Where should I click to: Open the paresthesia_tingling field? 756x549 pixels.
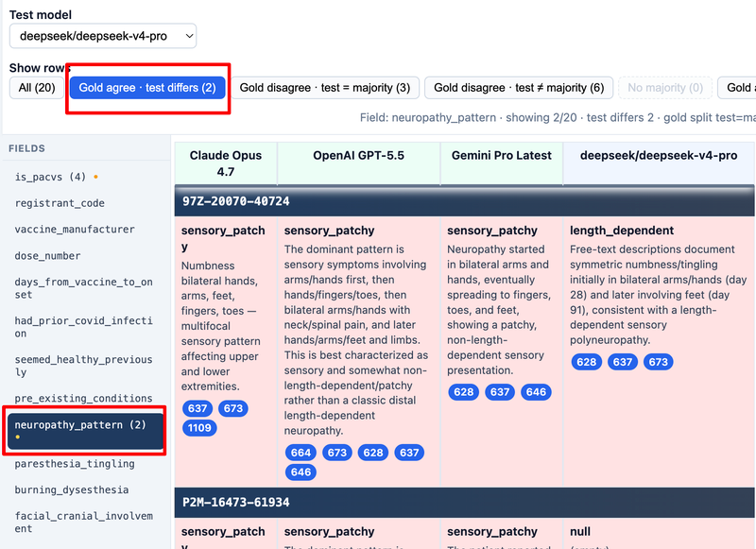click(x=75, y=464)
